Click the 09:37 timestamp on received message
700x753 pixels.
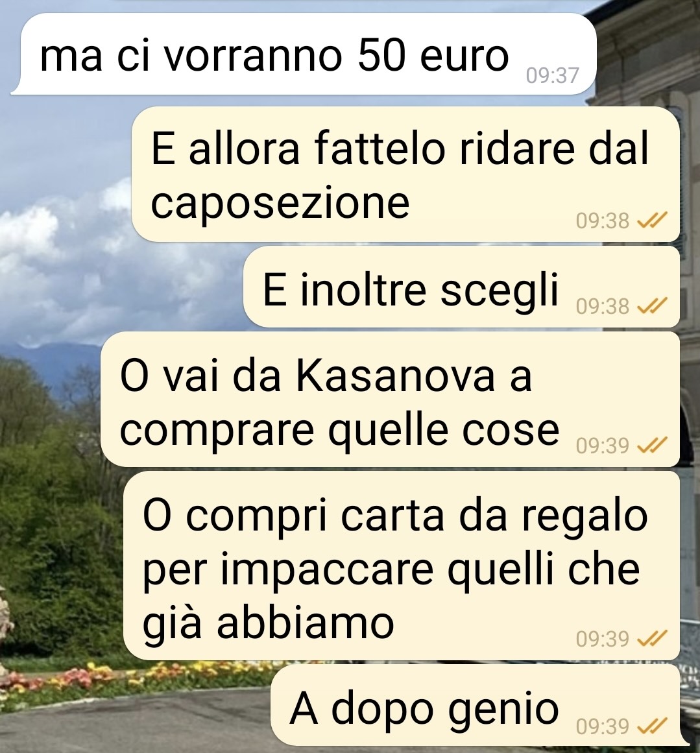pyautogui.click(x=553, y=75)
